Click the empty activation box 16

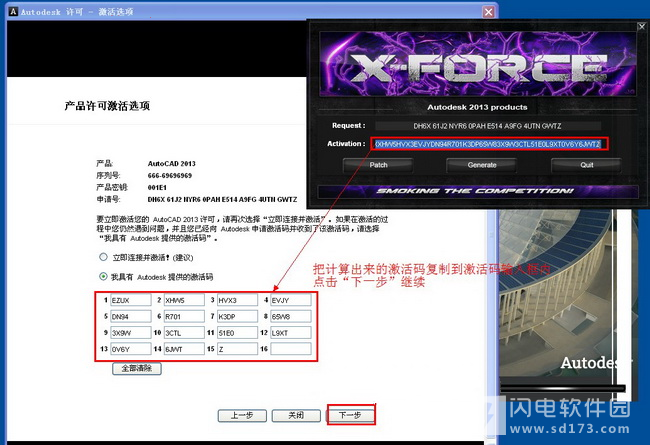[291, 349]
